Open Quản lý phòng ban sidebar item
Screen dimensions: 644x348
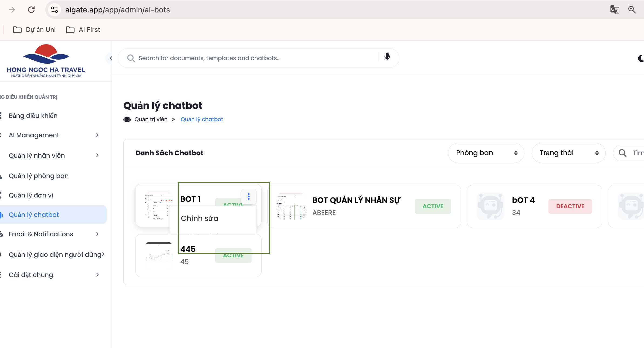[39, 176]
